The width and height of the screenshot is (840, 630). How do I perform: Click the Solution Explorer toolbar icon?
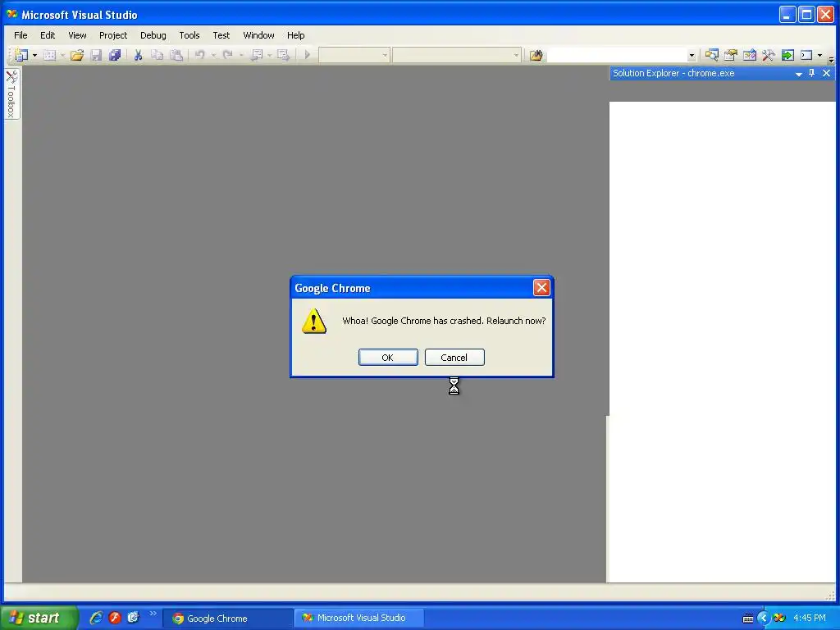(x=711, y=55)
